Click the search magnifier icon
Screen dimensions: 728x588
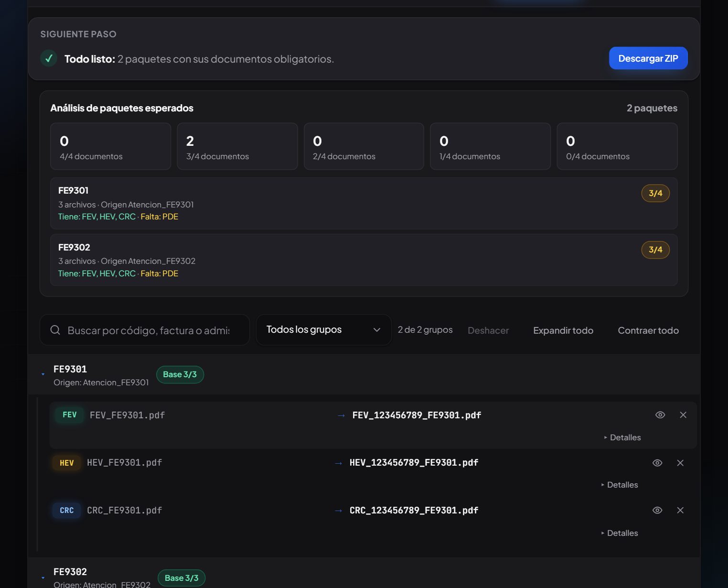click(55, 330)
